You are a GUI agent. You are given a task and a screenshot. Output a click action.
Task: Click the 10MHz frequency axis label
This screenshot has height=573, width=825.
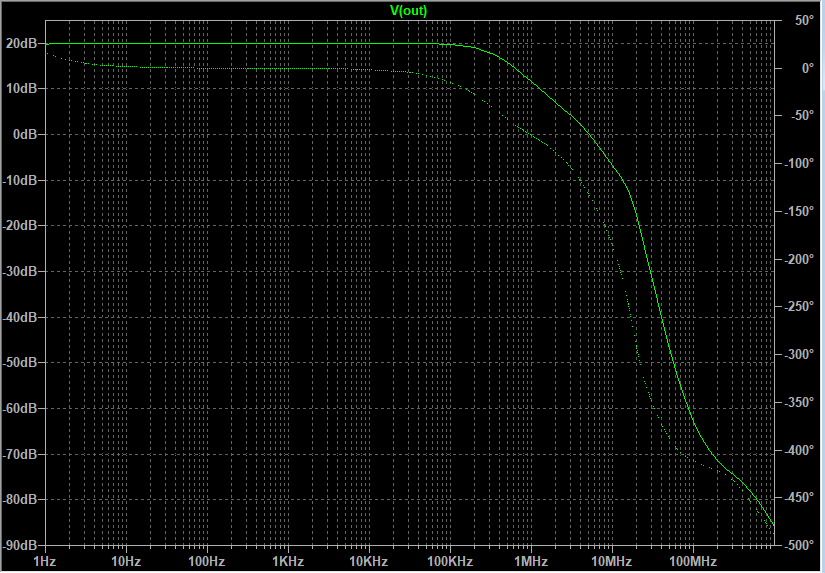pyautogui.click(x=611, y=561)
